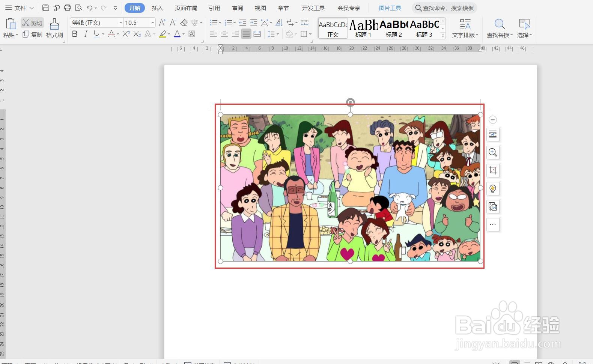593x364 pixels.
Task: Click the 剪切 cut button
Action: tap(32, 23)
